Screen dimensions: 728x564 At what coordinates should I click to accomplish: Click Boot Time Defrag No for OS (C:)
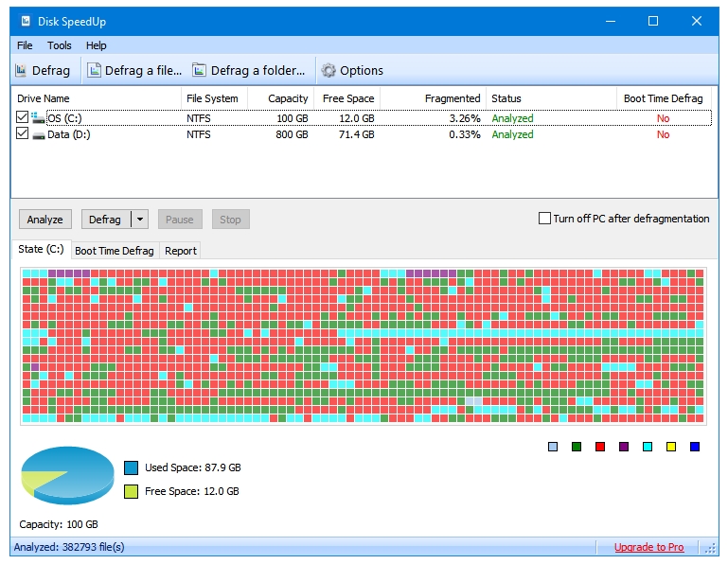pos(663,118)
